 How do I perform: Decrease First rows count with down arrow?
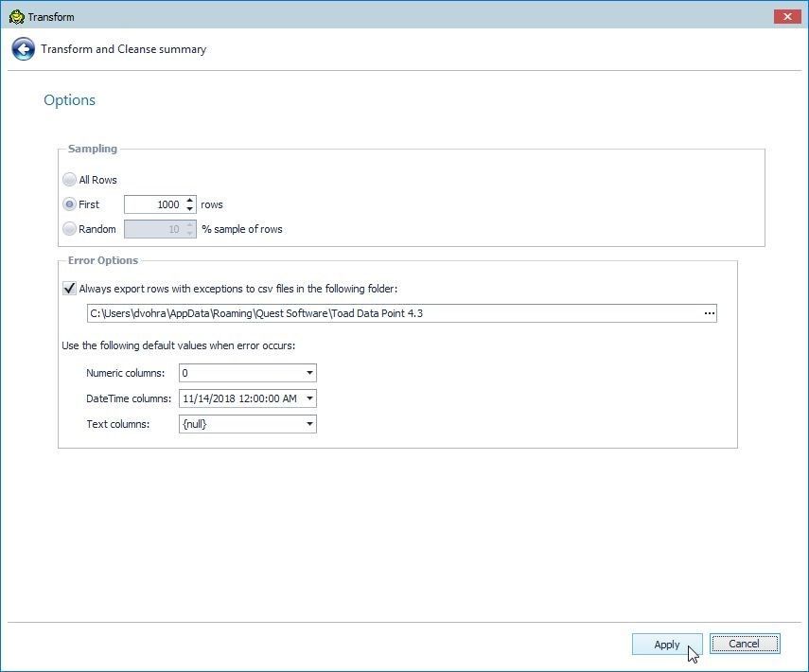190,208
